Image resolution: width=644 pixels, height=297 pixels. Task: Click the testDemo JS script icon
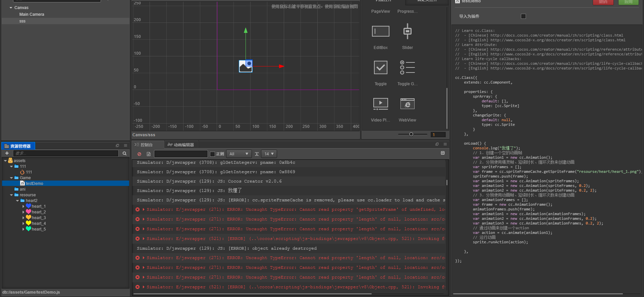pos(22,184)
